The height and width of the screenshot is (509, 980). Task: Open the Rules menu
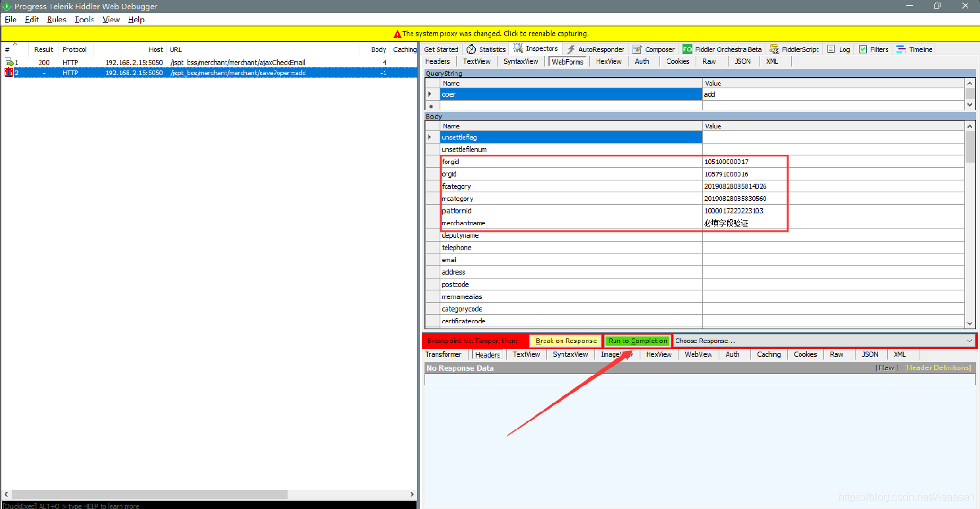click(x=57, y=20)
